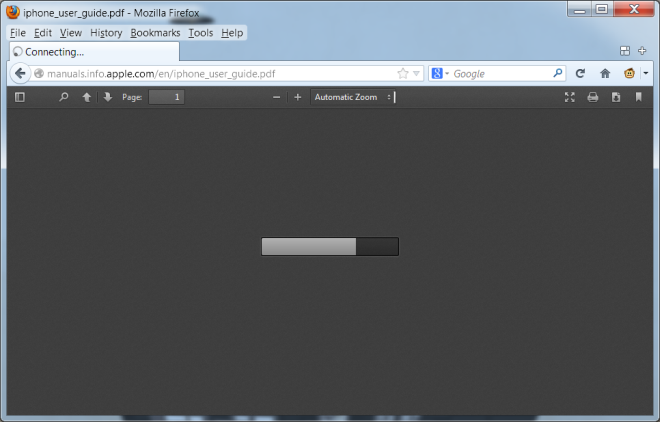The image size is (660, 422).
Task: Zoom in with the plus button
Action: click(298, 97)
